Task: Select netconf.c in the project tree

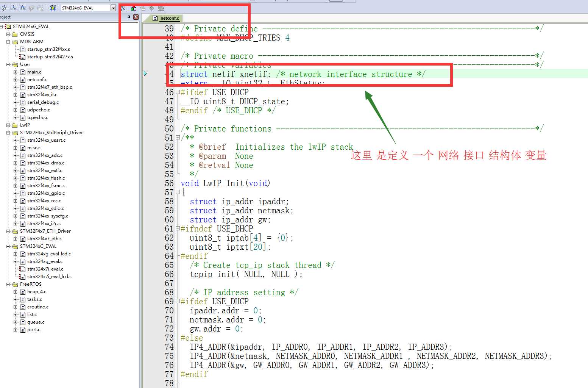Action: coord(37,80)
